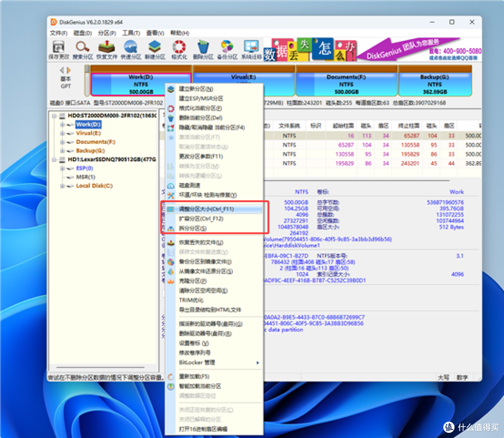Collapse the HD0:ST2000DM008 disk tree node
Screen dimensions: 504x438
(x=54, y=116)
